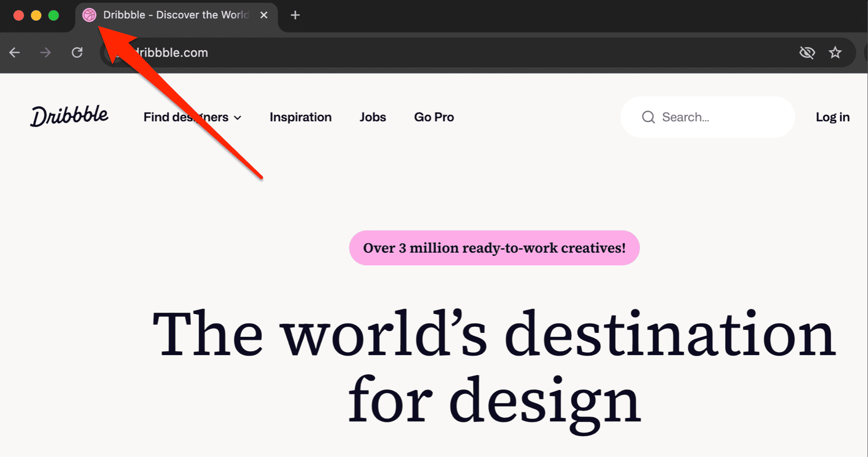Image resolution: width=868 pixels, height=457 pixels.
Task: Go back to the previous page
Action: [x=15, y=53]
